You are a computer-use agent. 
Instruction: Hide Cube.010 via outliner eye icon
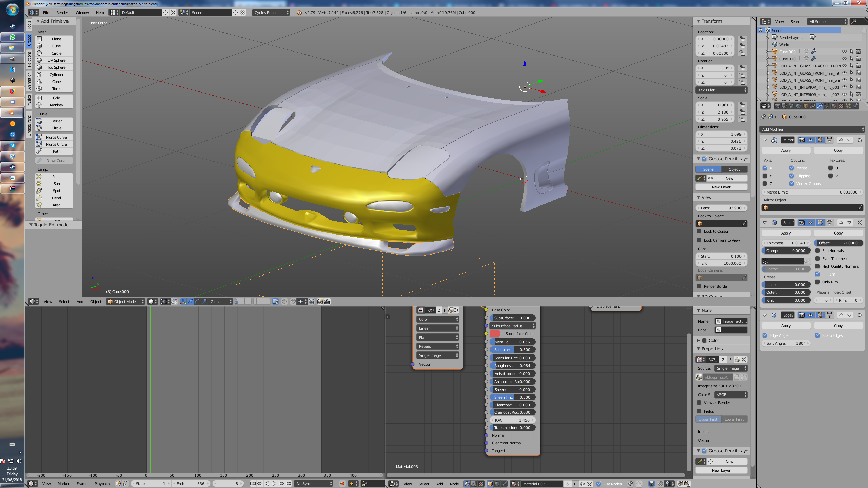[844, 59]
